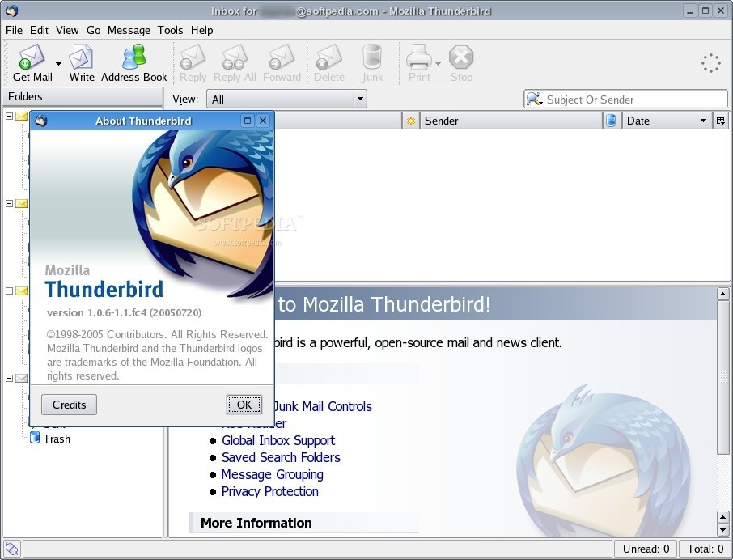Click OK in About Thunderbird dialog
Viewport: 733px width, 560px height.
coord(244,405)
